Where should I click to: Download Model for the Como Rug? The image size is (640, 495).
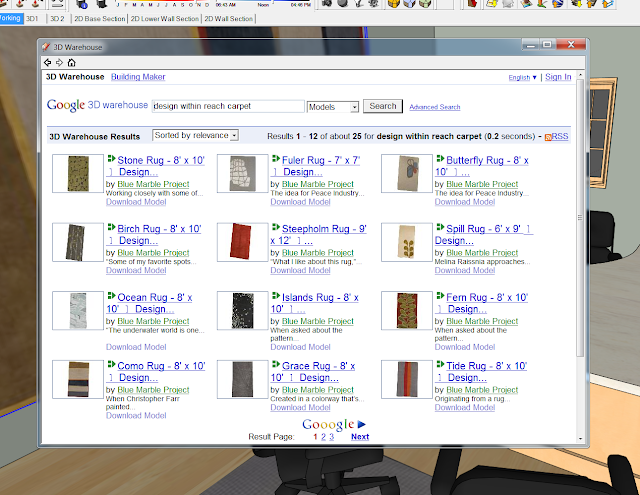(x=136, y=416)
